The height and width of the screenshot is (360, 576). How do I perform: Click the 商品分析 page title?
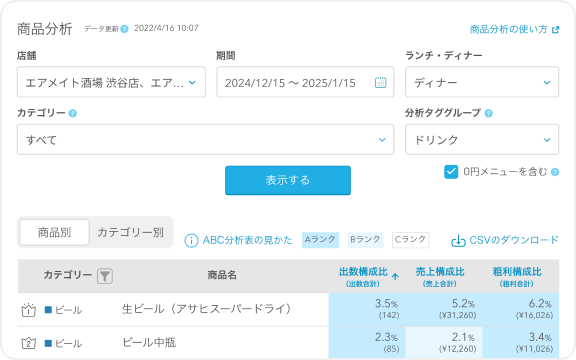pyautogui.click(x=44, y=29)
